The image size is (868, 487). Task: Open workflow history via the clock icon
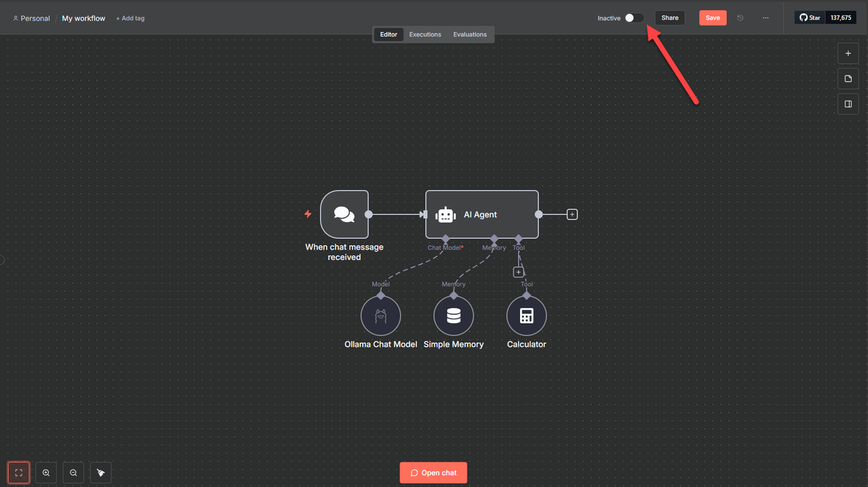(740, 18)
